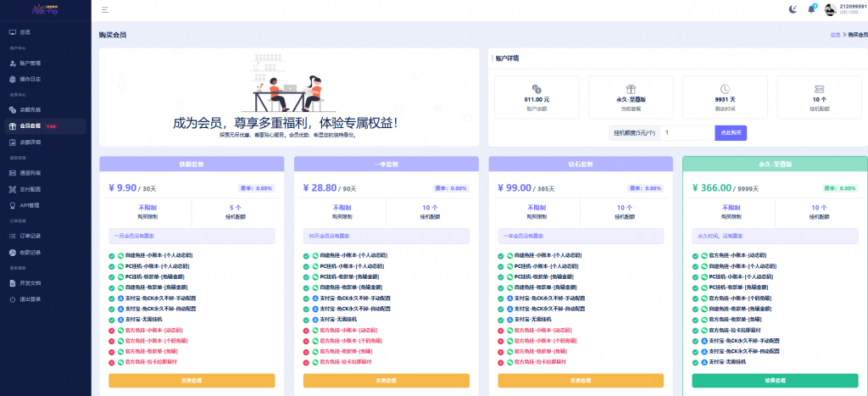Click the 购买会员 page title

[113, 35]
